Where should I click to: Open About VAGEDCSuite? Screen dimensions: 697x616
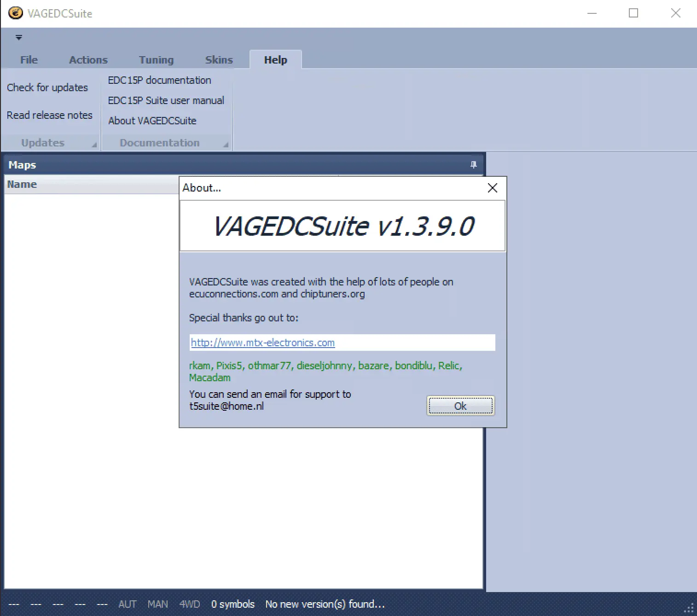(152, 121)
